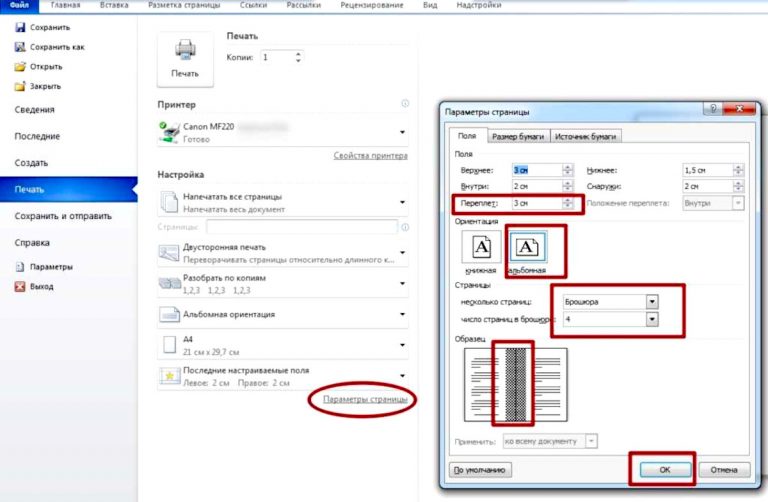Open the custom margins dropdown
The height and width of the screenshot is (502, 768).
[402, 376]
